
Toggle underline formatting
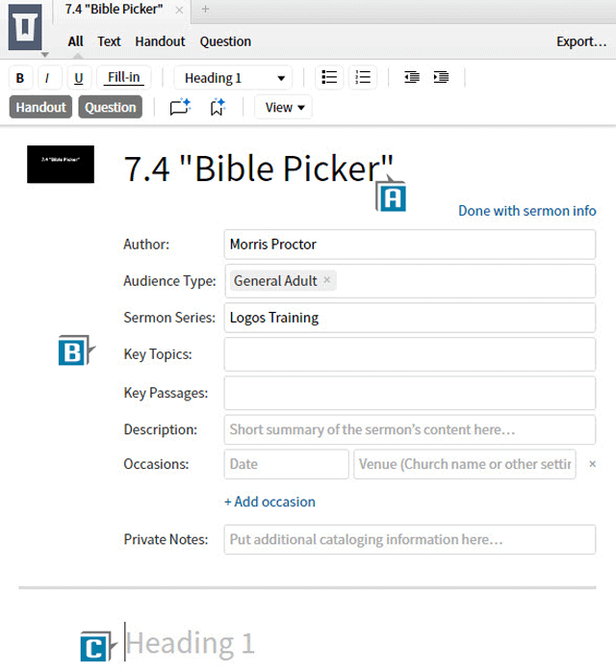pyautogui.click(x=78, y=78)
